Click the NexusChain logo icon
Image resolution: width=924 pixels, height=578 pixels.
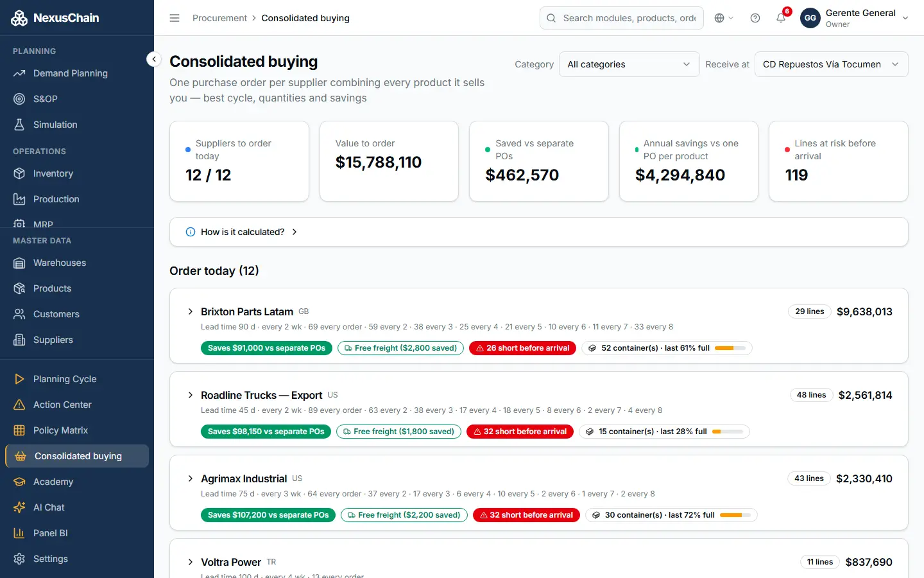pyautogui.click(x=19, y=18)
